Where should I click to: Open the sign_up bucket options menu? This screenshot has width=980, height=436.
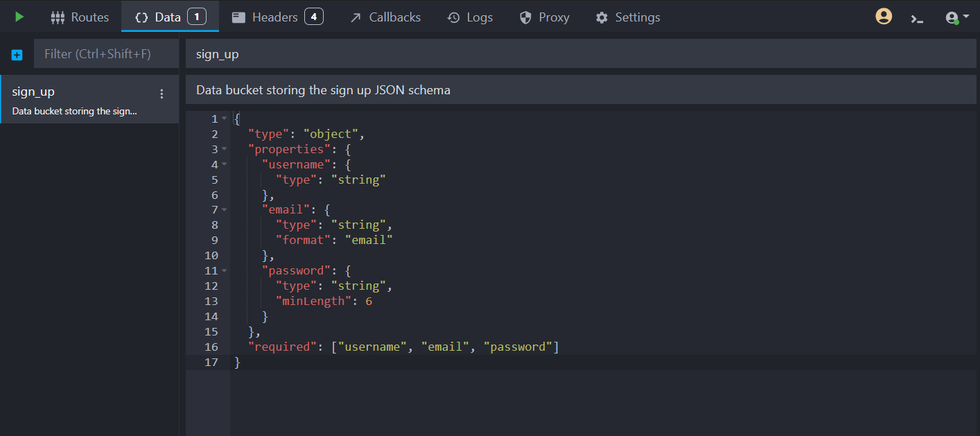(x=161, y=92)
